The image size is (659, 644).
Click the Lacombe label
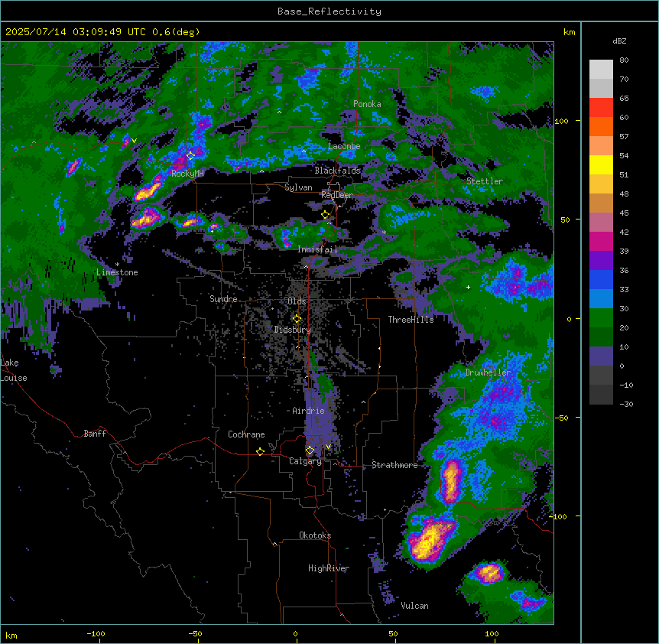click(x=344, y=146)
